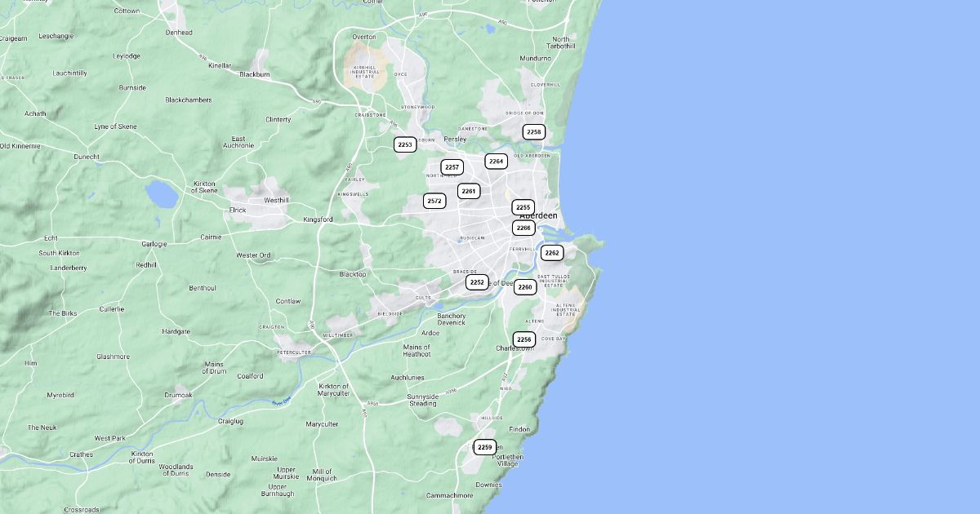Click map marker 2572
This screenshot has height=514, width=980.
434,201
